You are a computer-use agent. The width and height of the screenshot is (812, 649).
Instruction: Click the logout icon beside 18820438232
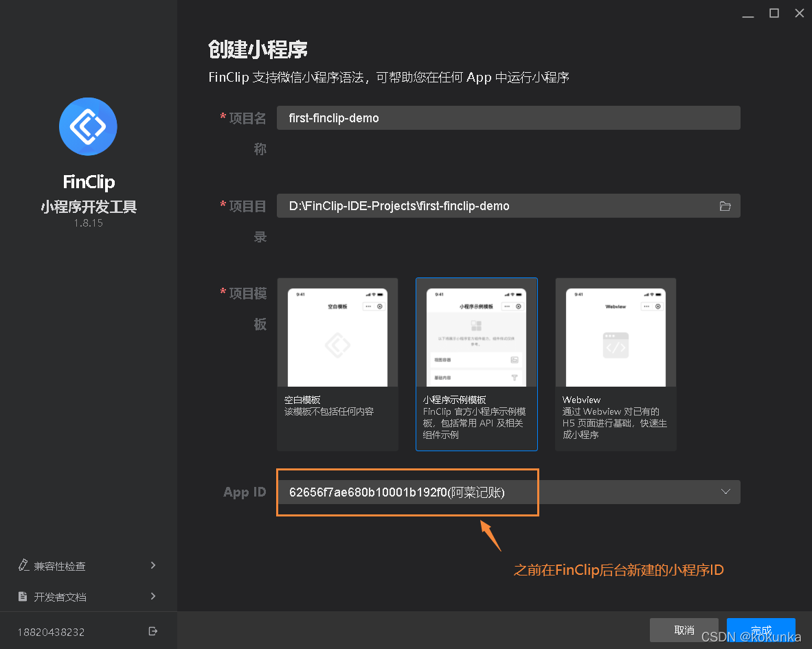click(x=153, y=630)
